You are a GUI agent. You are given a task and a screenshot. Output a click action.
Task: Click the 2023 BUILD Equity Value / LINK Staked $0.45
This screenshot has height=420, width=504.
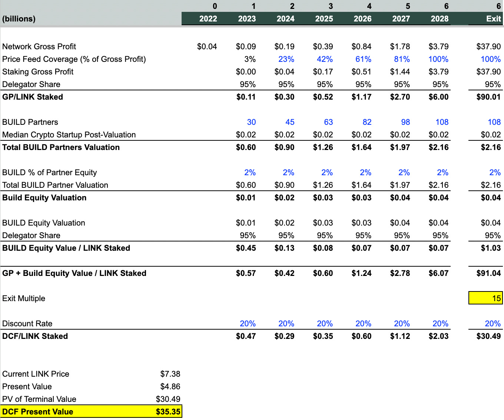coord(246,248)
